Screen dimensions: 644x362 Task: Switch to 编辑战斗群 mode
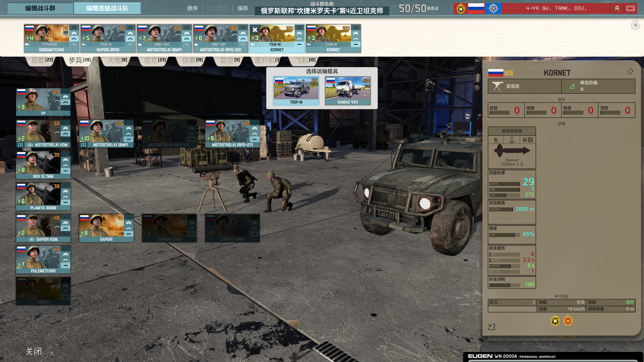tap(40, 8)
